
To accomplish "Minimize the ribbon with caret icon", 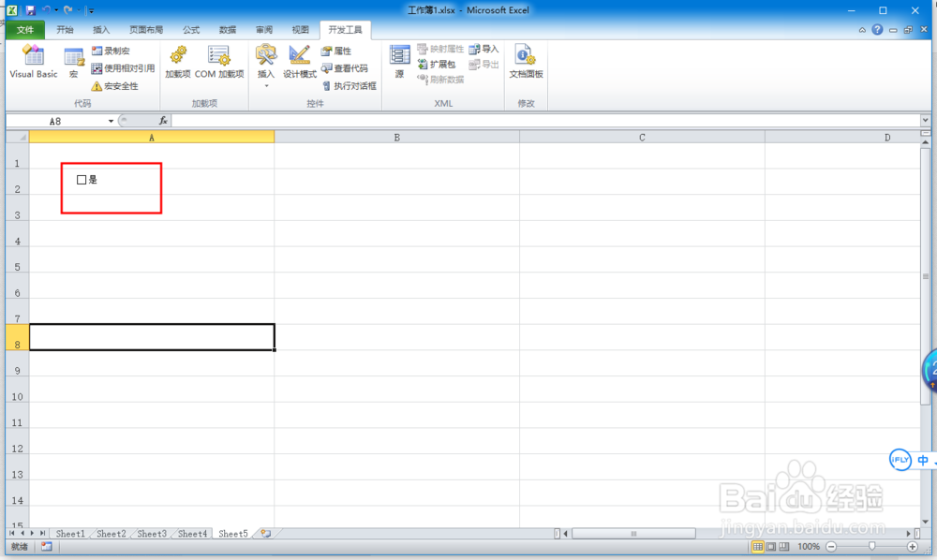I will tap(862, 30).
